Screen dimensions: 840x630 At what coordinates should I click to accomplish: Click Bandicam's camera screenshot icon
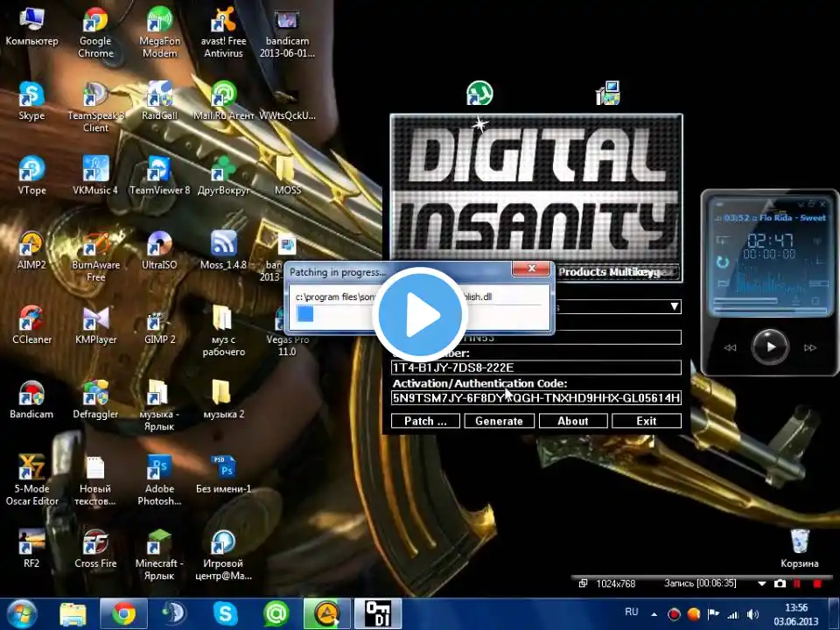(780, 584)
